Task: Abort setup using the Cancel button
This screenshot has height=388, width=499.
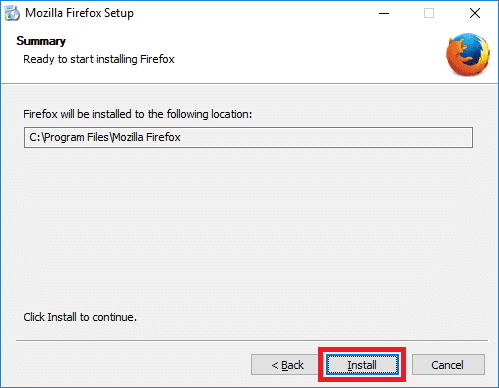Action: (x=448, y=365)
